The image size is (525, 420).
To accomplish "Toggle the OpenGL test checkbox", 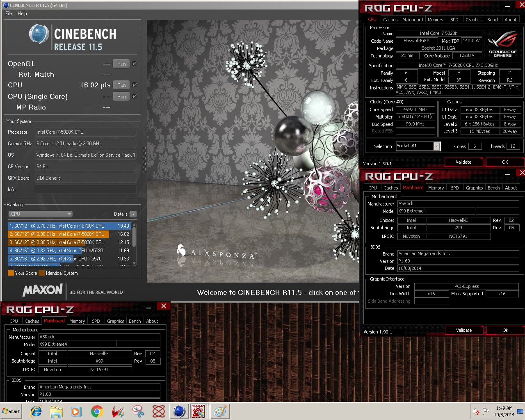I will tap(135, 64).
